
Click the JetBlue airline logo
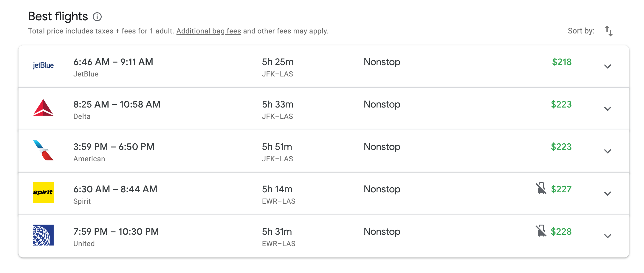(43, 65)
